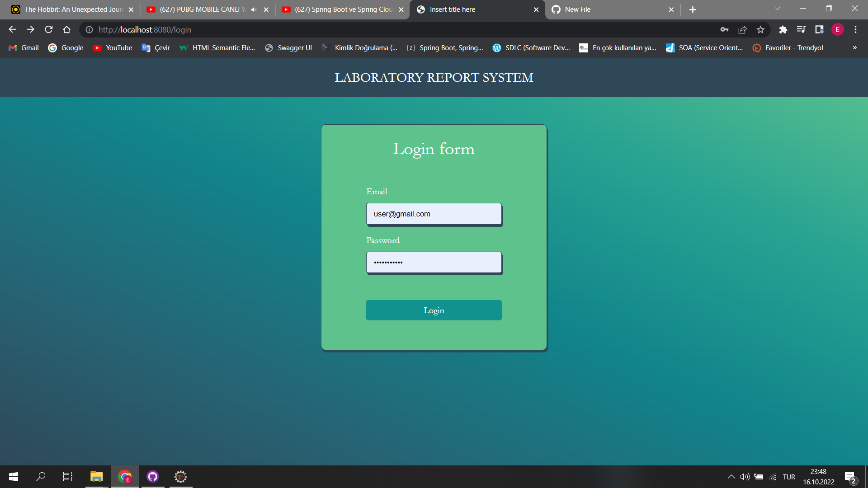Open the notification center
868x488 pixels.
click(x=850, y=477)
